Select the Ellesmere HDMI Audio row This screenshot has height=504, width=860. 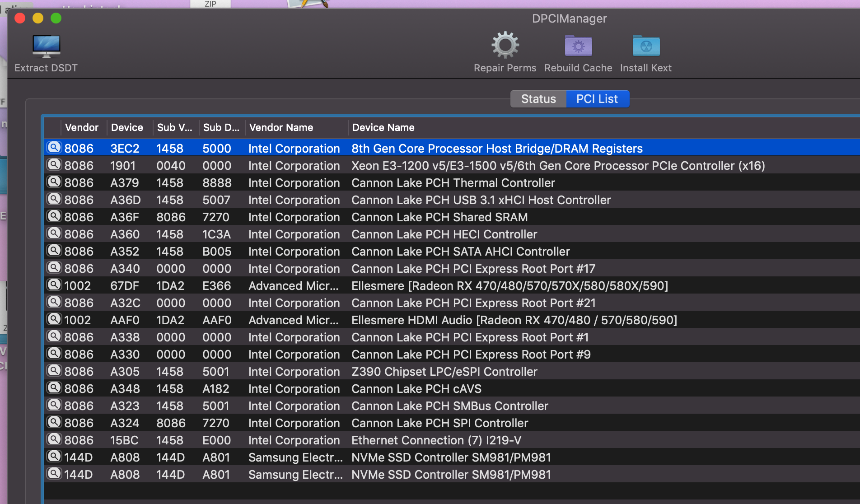coord(452,320)
